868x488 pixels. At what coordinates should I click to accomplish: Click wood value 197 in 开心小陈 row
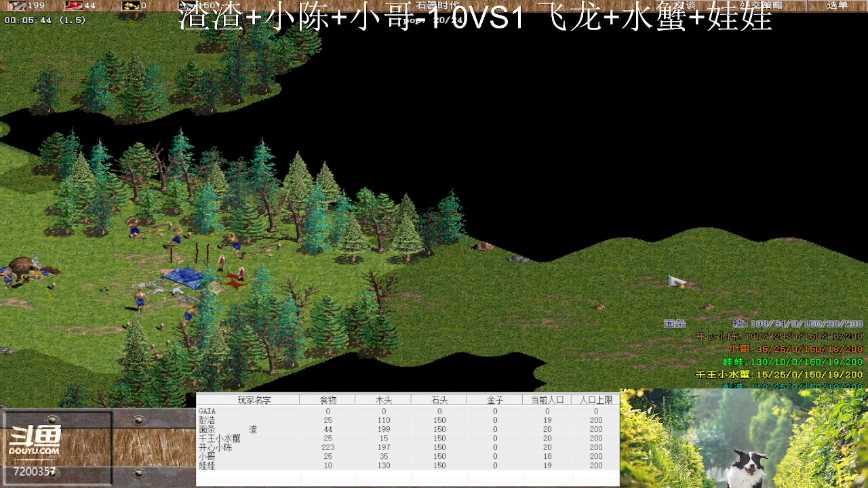(384, 447)
